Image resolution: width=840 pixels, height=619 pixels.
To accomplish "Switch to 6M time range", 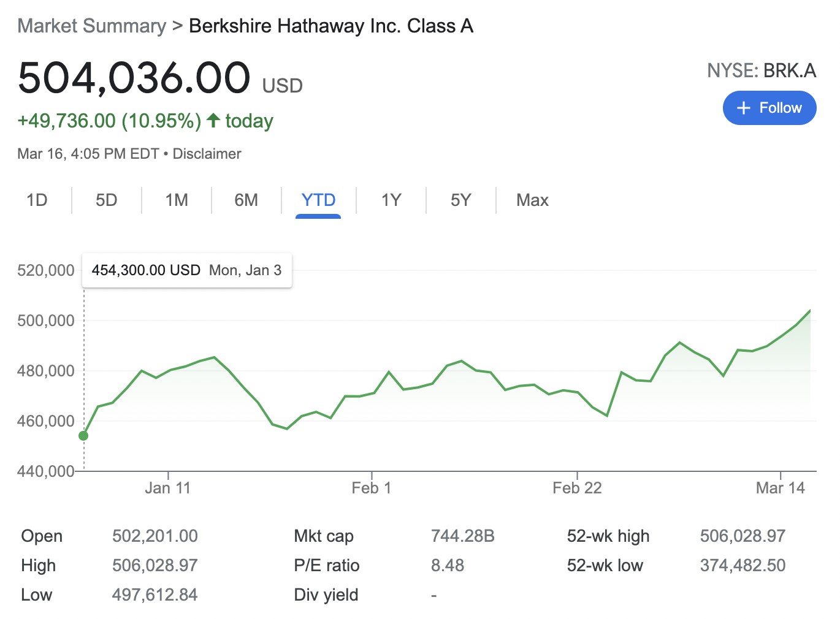I will pyautogui.click(x=246, y=200).
